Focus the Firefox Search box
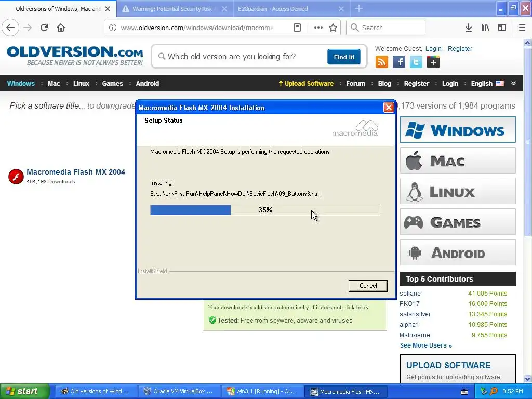Image resolution: width=532 pixels, height=399 pixels. 385,28
